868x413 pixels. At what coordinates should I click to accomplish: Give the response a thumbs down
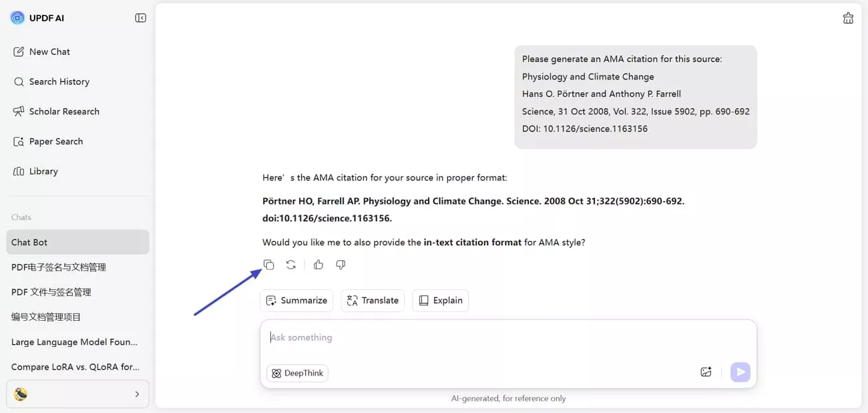click(341, 265)
